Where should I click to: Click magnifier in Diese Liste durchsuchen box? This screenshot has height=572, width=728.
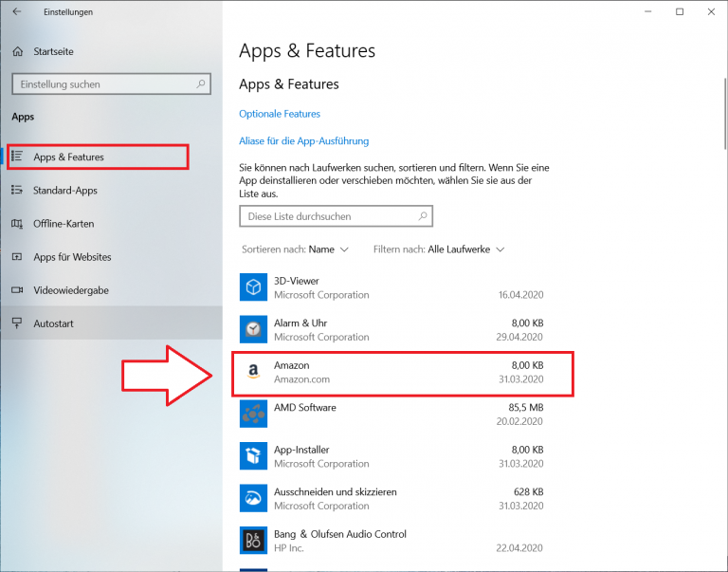pos(423,216)
